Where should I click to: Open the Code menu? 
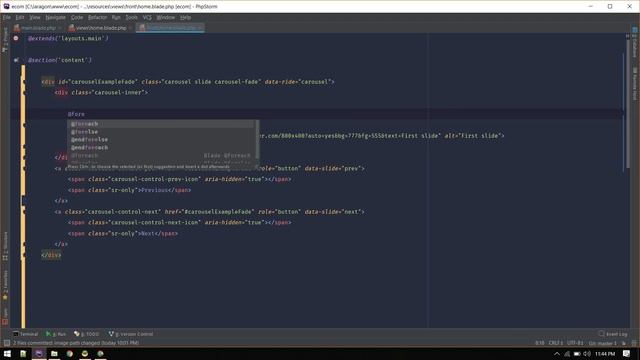click(77, 18)
